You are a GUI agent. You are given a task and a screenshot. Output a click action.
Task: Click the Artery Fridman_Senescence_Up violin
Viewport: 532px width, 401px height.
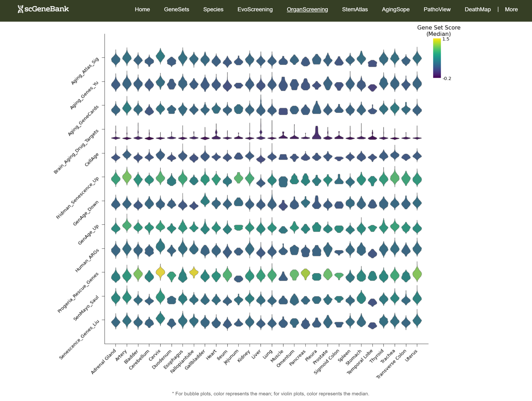coord(127,177)
